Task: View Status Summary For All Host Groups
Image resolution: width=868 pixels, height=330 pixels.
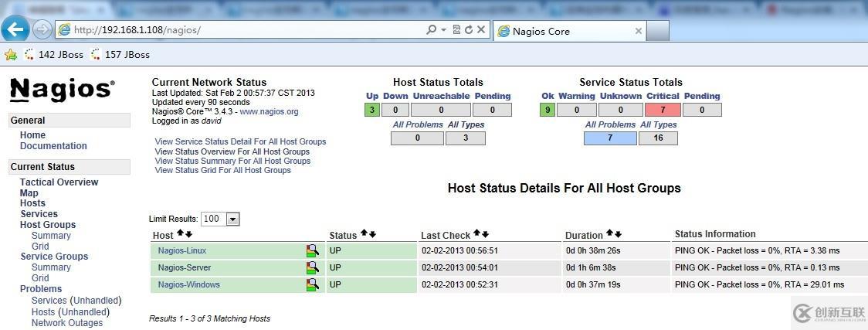Action: click(x=232, y=161)
